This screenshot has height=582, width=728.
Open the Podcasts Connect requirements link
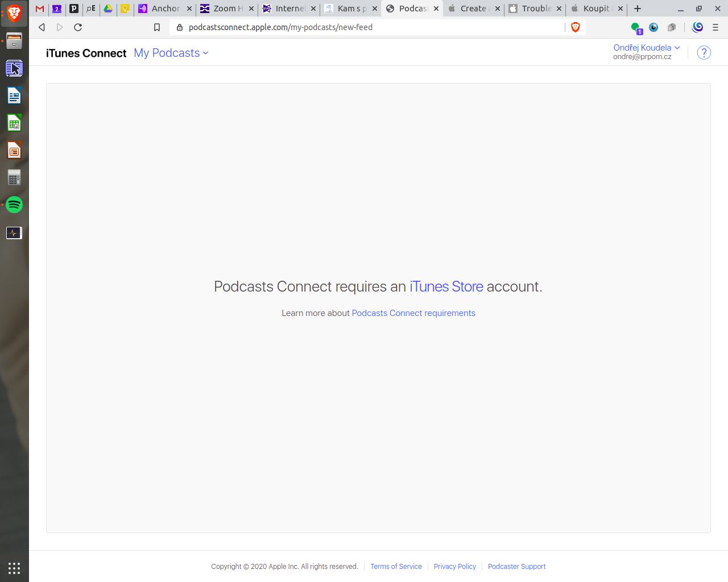pos(413,313)
